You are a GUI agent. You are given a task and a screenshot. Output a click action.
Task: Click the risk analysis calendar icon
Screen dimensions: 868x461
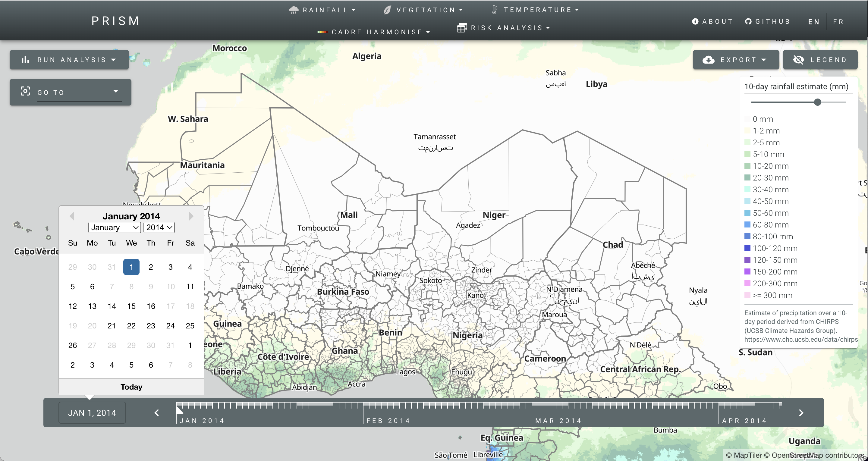pos(462,28)
